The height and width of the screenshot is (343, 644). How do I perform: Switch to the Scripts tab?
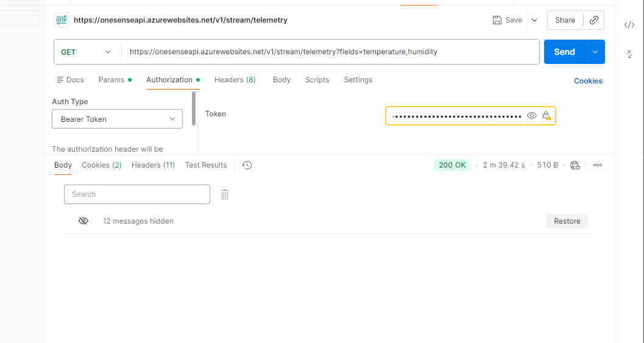[317, 80]
